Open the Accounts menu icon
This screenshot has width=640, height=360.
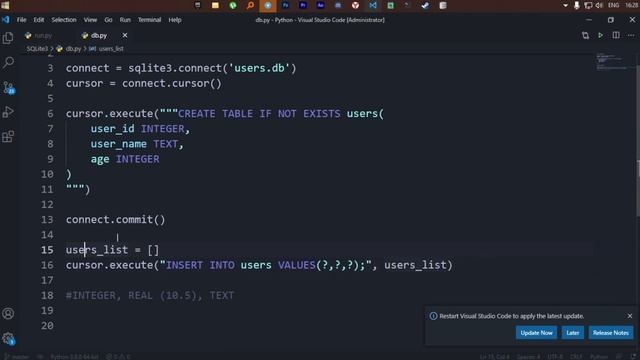(x=8, y=313)
